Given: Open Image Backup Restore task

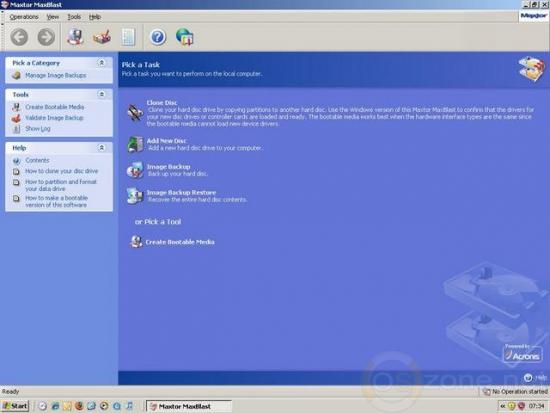Looking at the screenshot, I should (x=181, y=192).
